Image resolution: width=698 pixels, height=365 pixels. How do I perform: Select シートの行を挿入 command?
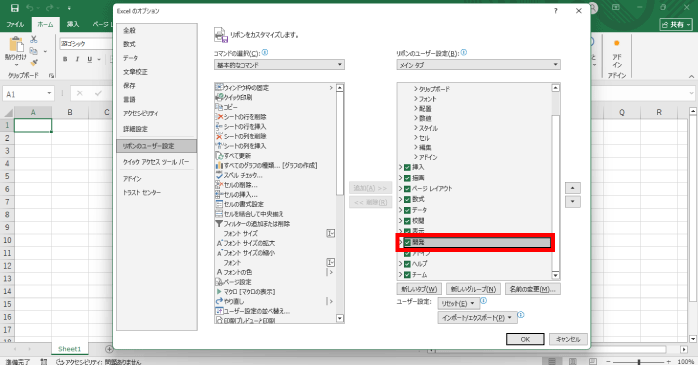coord(274,127)
